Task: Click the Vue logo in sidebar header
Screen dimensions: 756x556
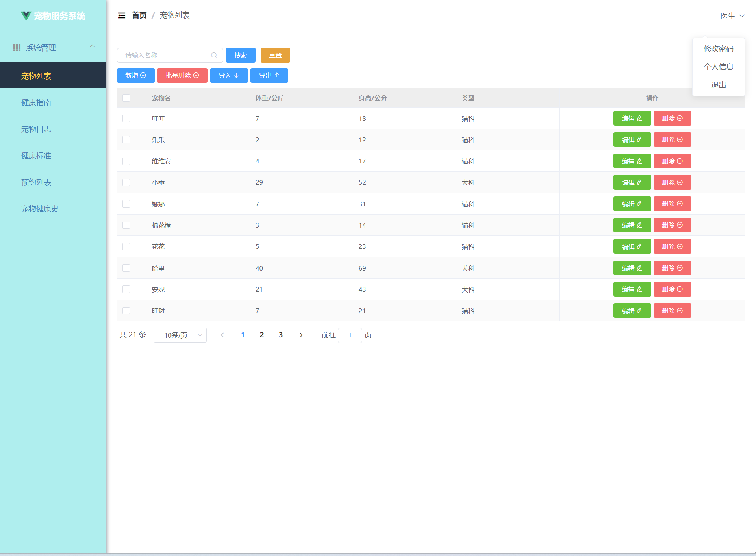Action: [x=26, y=16]
